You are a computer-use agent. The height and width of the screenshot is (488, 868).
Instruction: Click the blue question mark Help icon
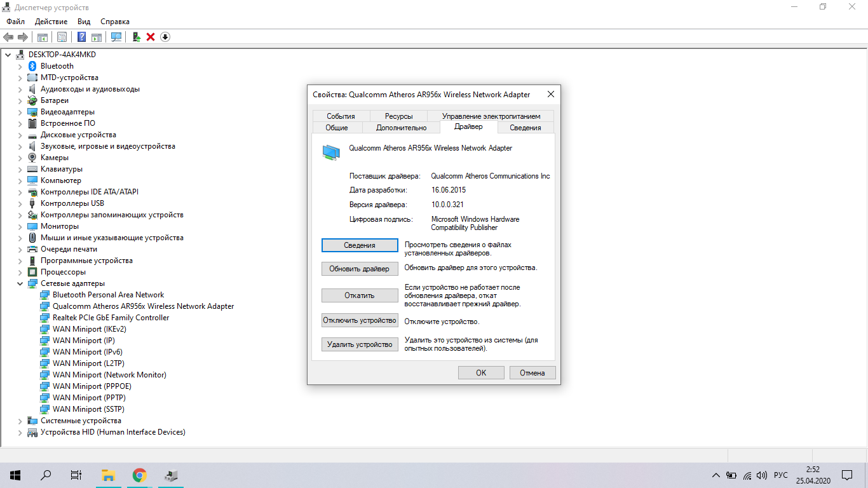pyautogui.click(x=82, y=37)
